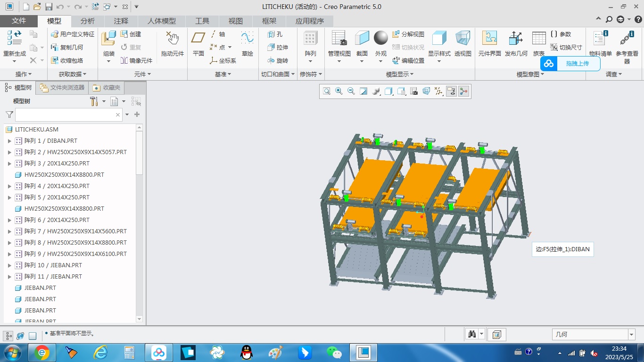Click Zoom In in graphics toolbar

[x=339, y=91]
